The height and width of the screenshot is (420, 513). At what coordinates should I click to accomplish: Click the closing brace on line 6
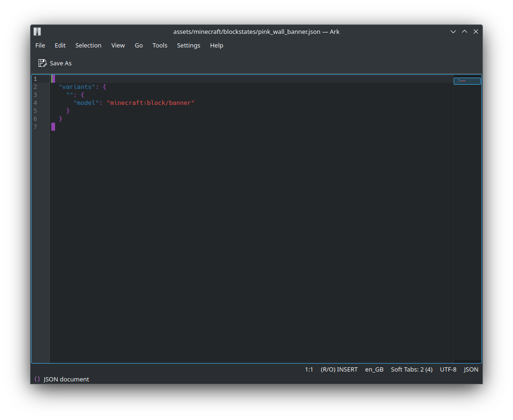coord(61,119)
